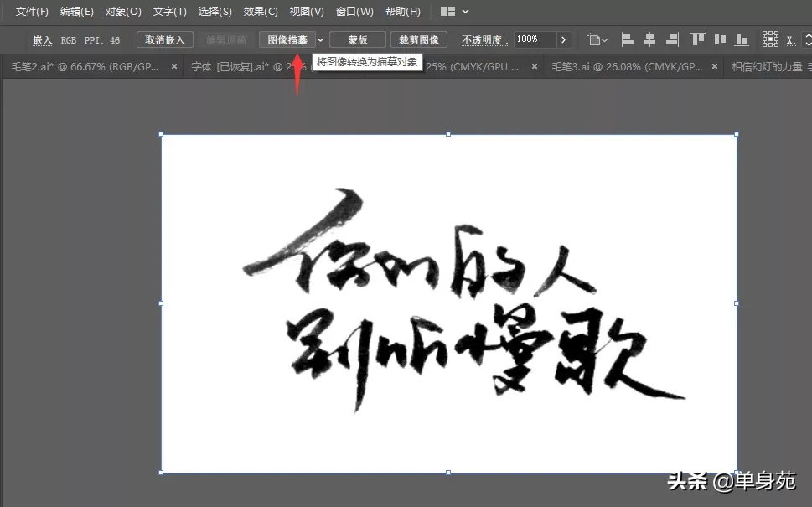Click the 裁剪图像 button

418,40
